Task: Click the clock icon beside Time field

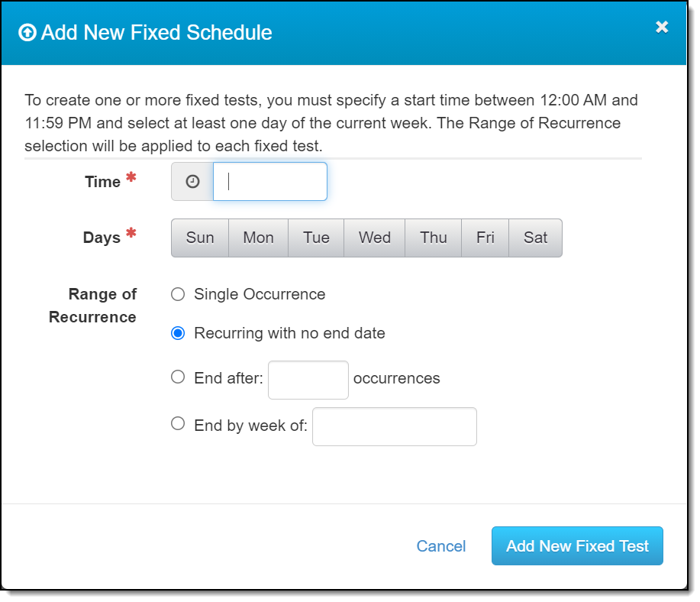Action: (192, 182)
